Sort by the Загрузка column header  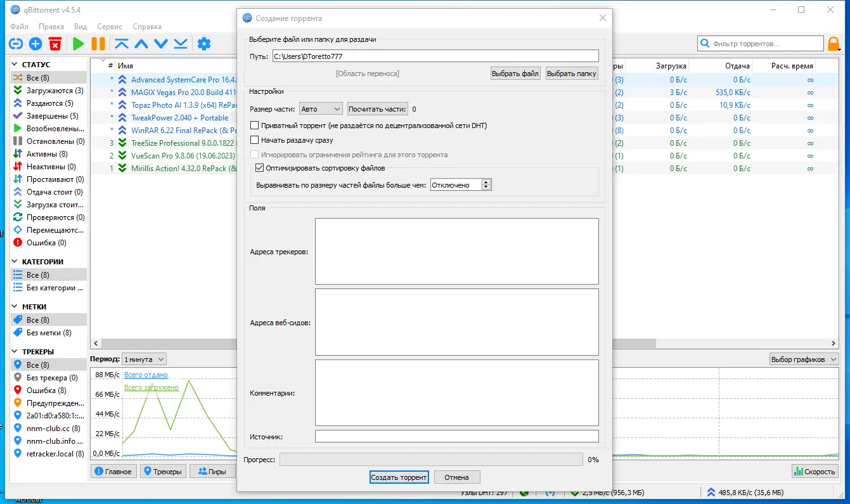coord(670,66)
